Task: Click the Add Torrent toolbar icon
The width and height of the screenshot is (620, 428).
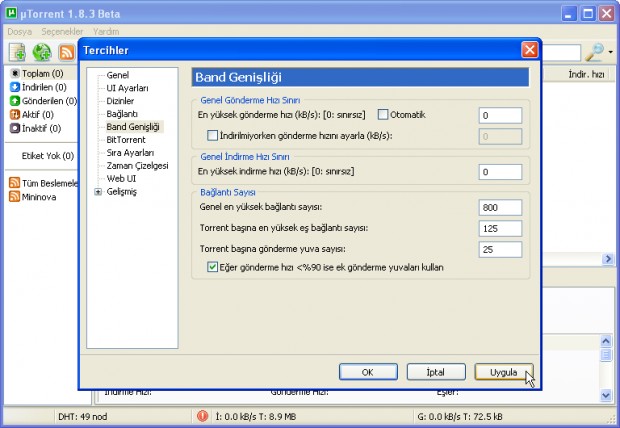Action: point(17,52)
